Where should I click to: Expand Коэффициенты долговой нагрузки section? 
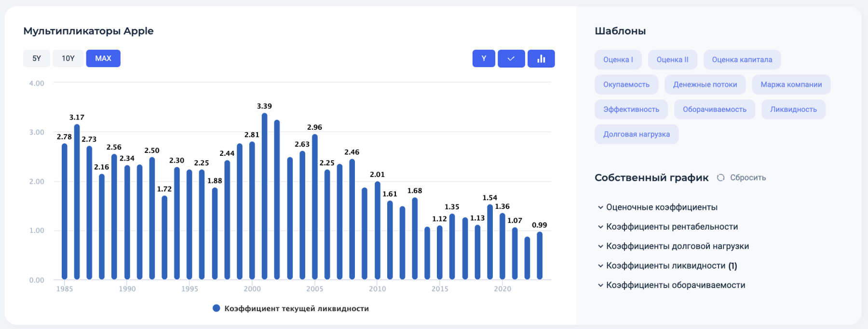coord(673,246)
